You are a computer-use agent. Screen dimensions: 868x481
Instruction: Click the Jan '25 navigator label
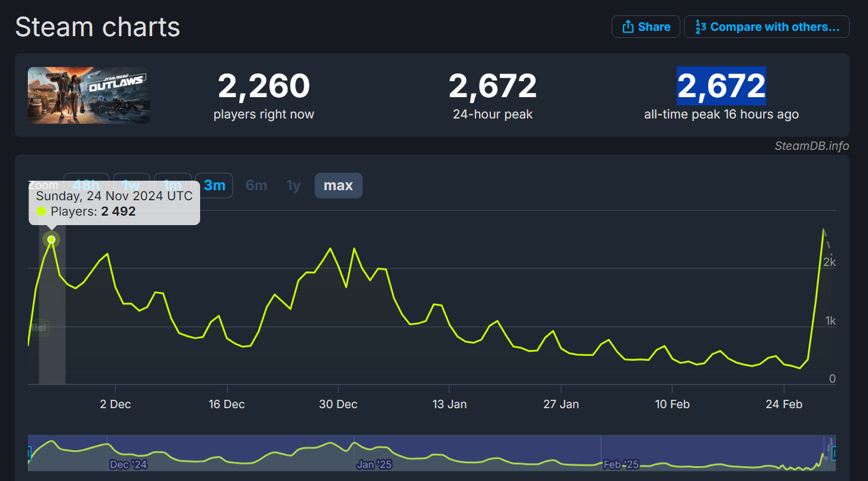point(374,464)
